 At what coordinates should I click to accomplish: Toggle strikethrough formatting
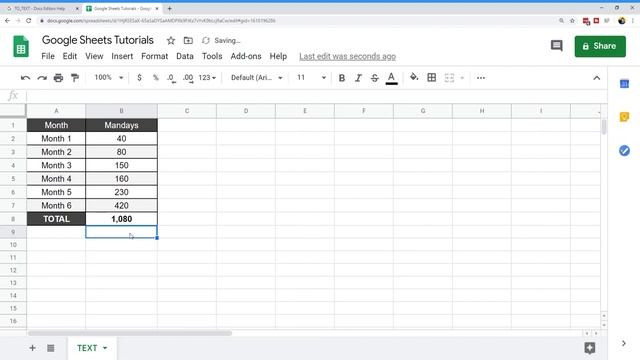pyautogui.click(x=374, y=78)
